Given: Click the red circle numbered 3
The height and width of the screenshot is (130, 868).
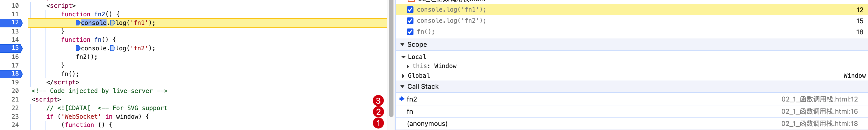Looking at the screenshot, I should pos(378,100).
